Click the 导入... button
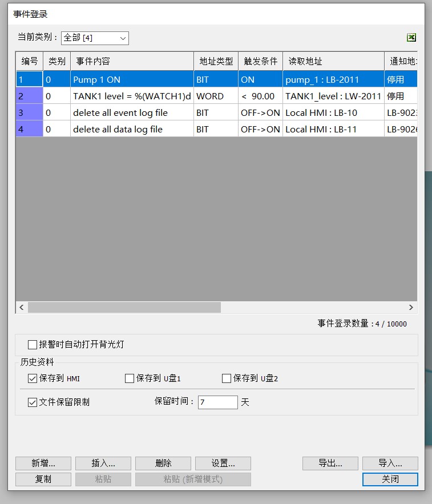 [390, 463]
